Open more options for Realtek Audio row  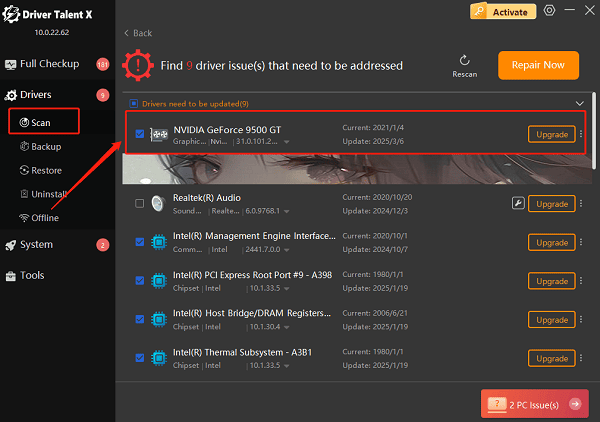(x=581, y=204)
